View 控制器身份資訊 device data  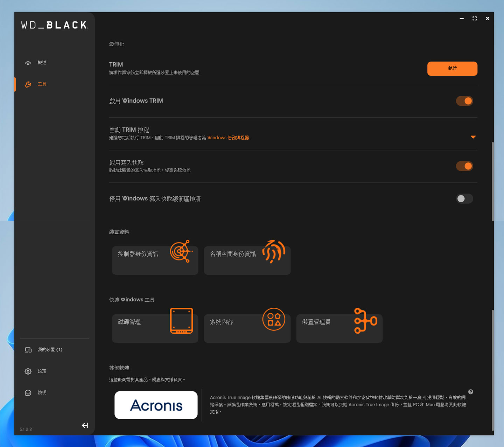(154, 260)
